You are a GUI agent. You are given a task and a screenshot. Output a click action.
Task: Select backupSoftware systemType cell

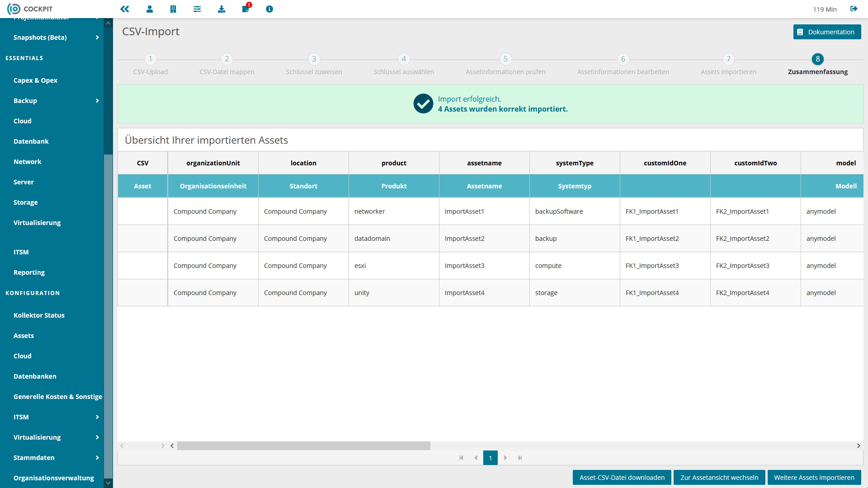pyautogui.click(x=575, y=211)
